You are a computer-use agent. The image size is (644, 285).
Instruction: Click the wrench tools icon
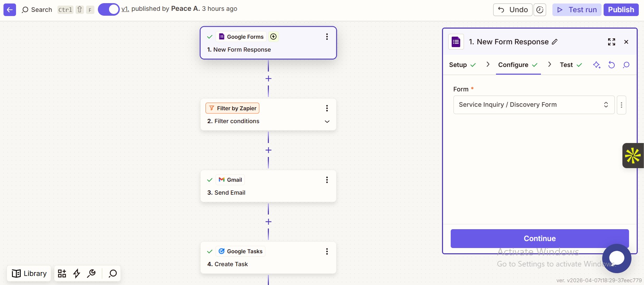(x=91, y=273)
